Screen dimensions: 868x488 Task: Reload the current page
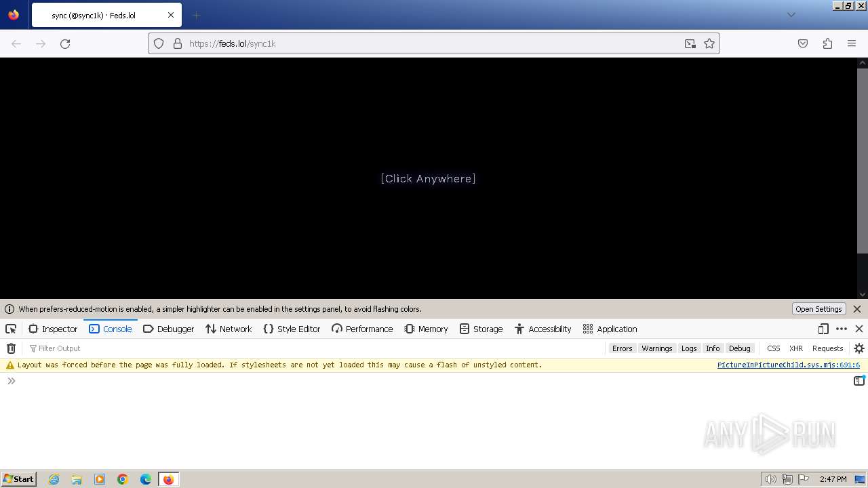tap(65, 43)
